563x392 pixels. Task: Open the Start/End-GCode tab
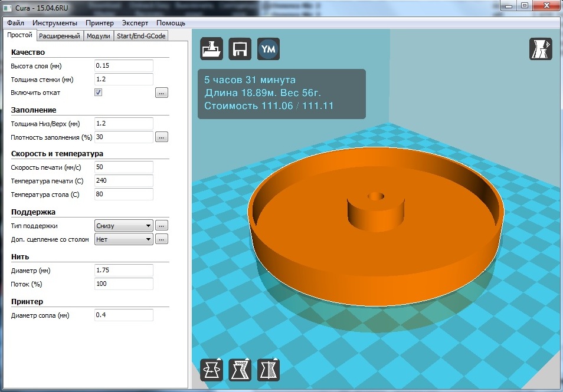coord(141,36)
